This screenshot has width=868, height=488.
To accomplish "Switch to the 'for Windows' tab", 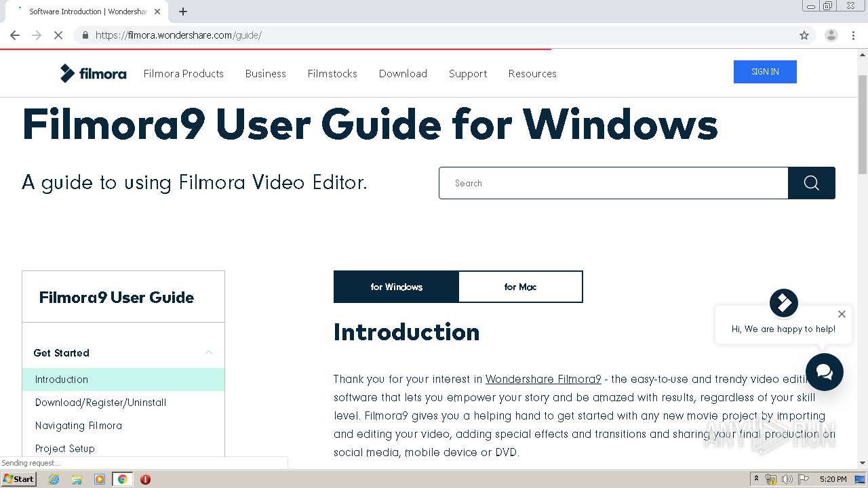I will coord(396,287).
